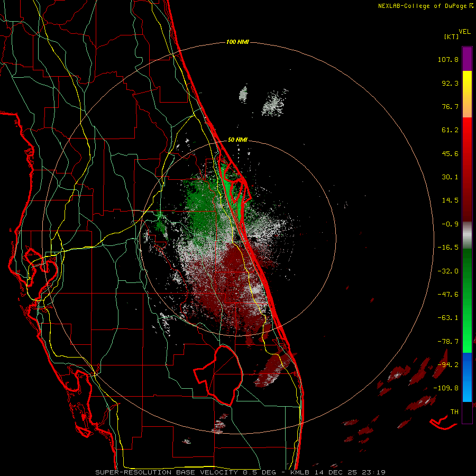Click the 100 NMI range ring label
The image size is (476, 476).
point(237,42)
